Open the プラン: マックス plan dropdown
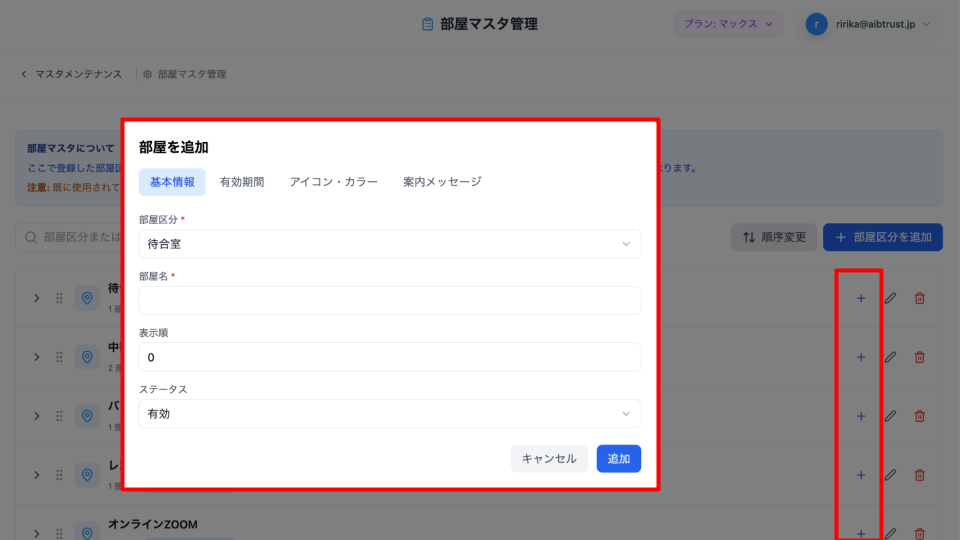The height and width of the screenshot is (540, 960). tap(729, 24)
